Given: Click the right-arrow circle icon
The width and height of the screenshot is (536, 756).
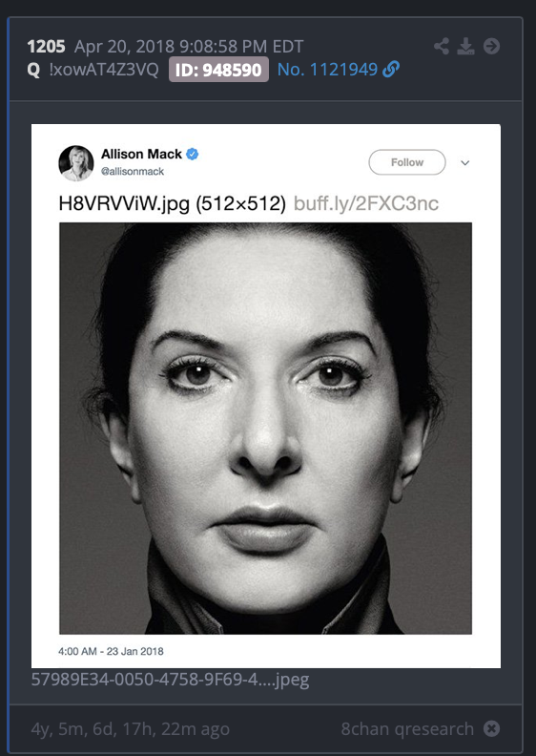Looking at the screenshot, I should (492, 46).
